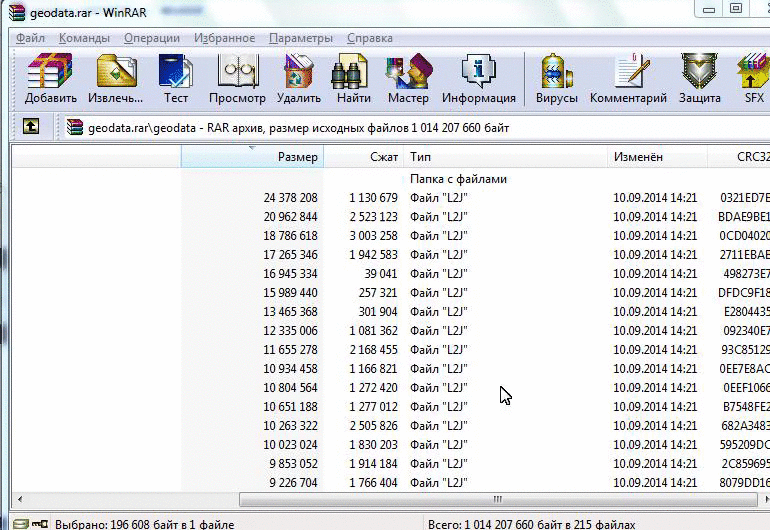
Task: Click the horizontal scrollbar thumb
Action: (x=498, y=499)
